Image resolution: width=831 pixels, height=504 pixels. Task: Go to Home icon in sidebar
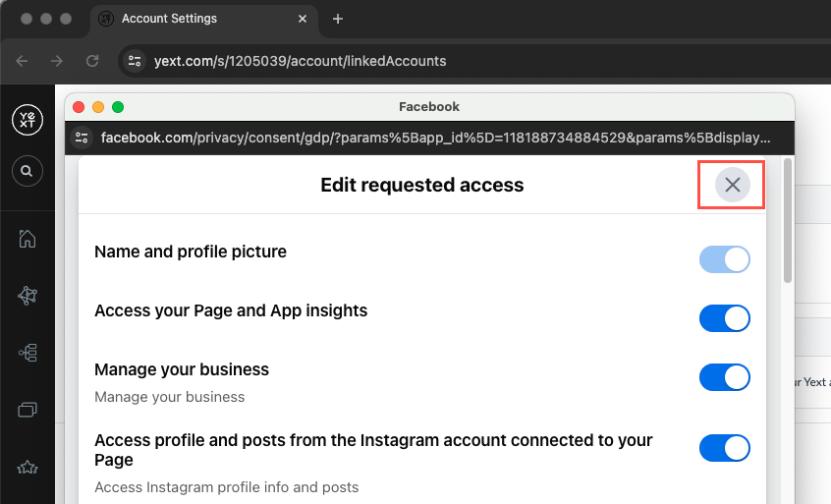tap(27, 238)
